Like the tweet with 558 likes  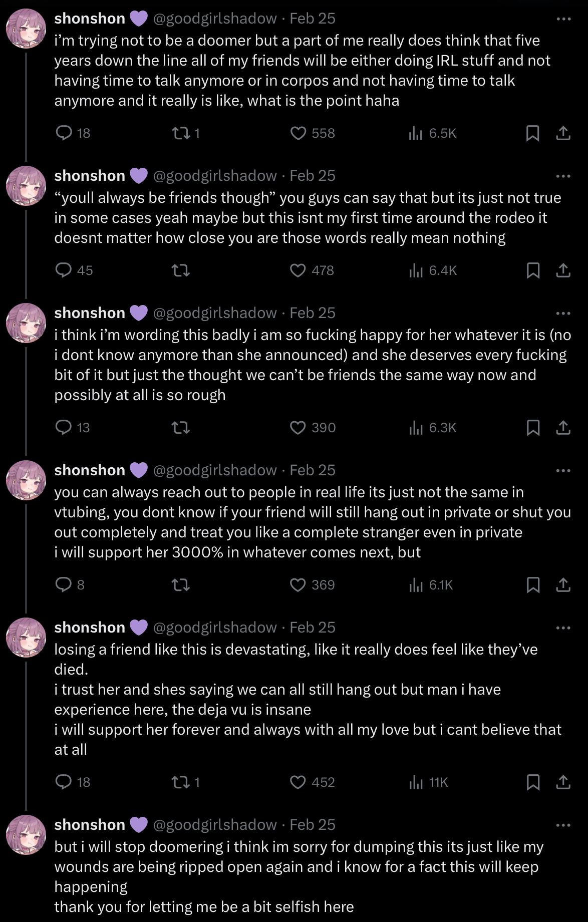298,133
